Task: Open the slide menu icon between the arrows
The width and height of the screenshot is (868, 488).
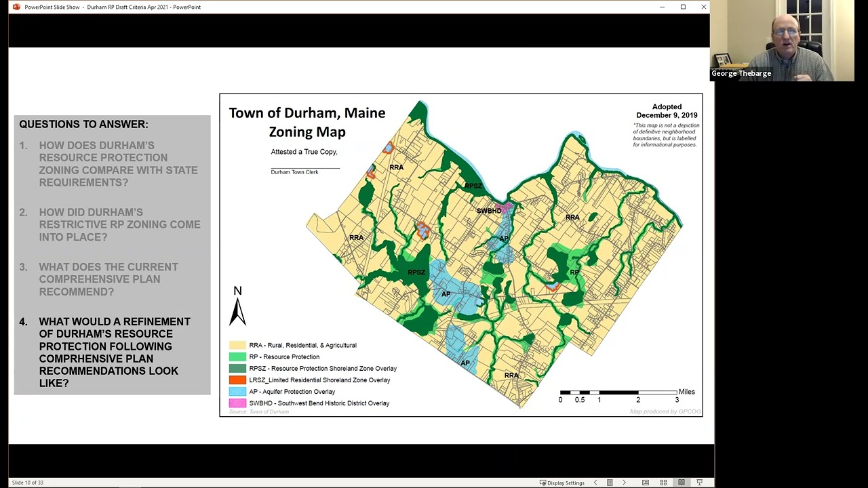Action: pos(610,483)
